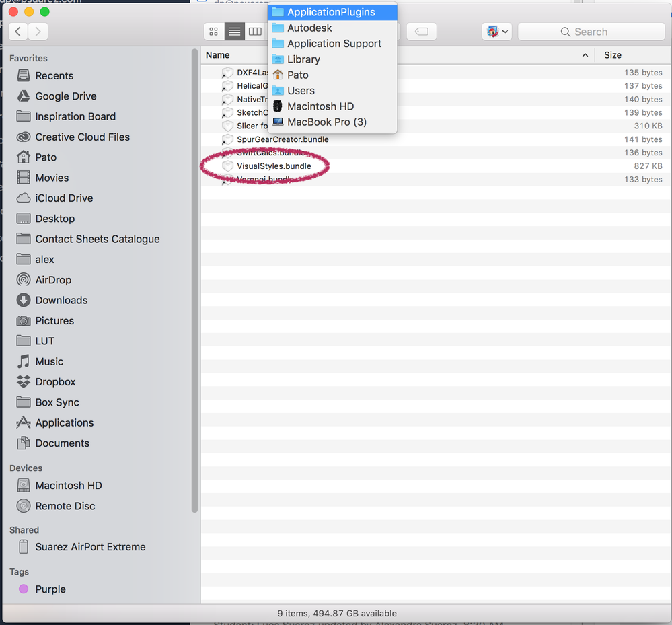Go to Pato home folder in the sidebar
Screen dimensions: 672x625
click(x=36, y=157)
